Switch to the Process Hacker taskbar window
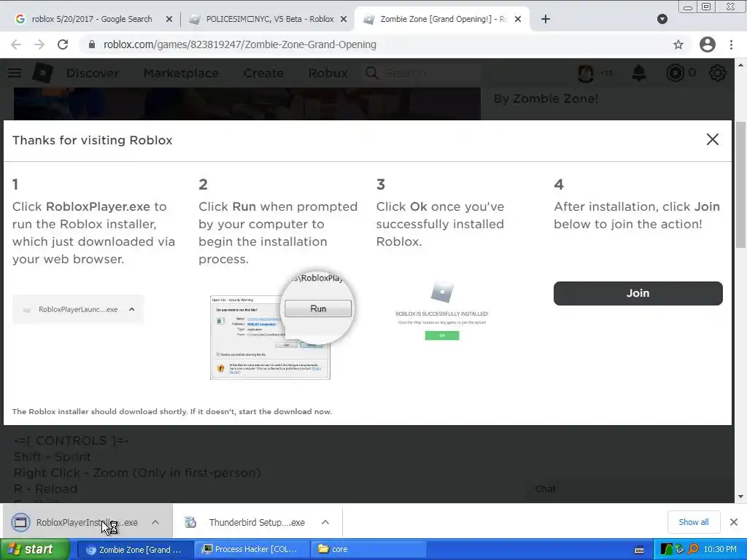Image resolution: width=747 pixels, height=560 pixels. (x=252, y=549)
